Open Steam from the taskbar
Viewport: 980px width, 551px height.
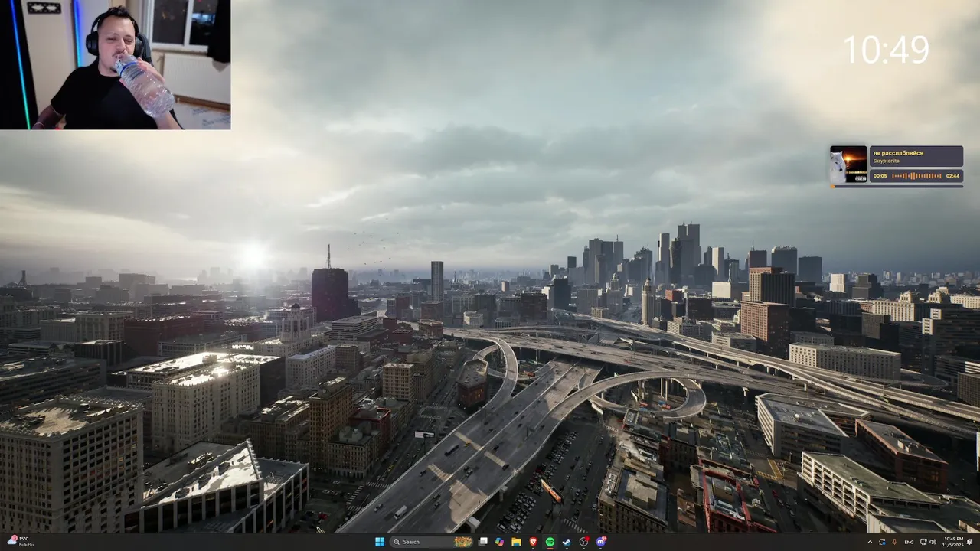tap(567, 542)
